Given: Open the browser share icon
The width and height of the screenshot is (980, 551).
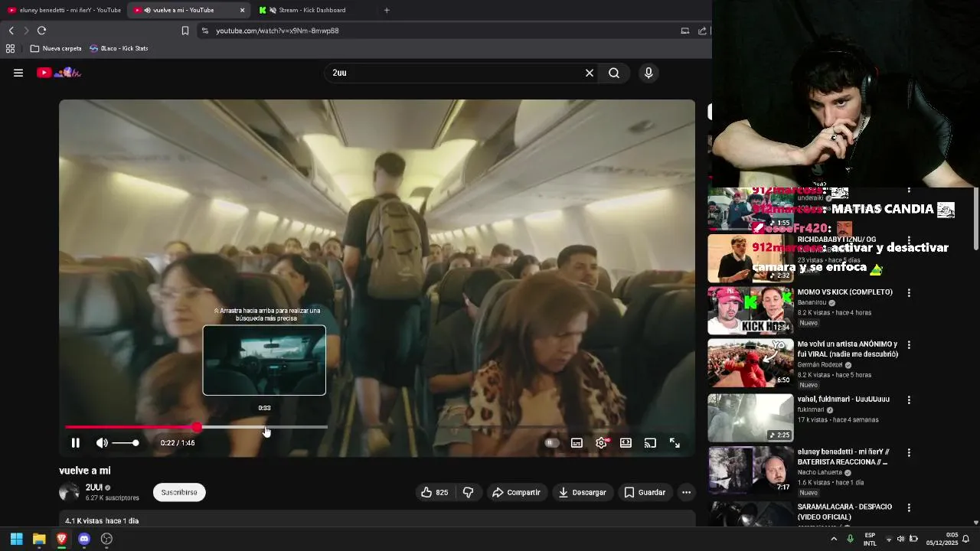Looking at the screenshot, I should 702,31.
